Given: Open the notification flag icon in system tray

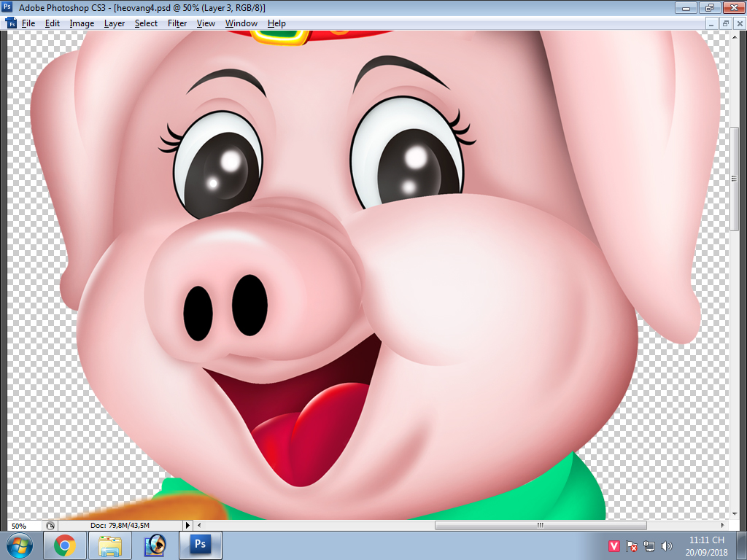Looking at the screenshot, I should tap(630, 545).
